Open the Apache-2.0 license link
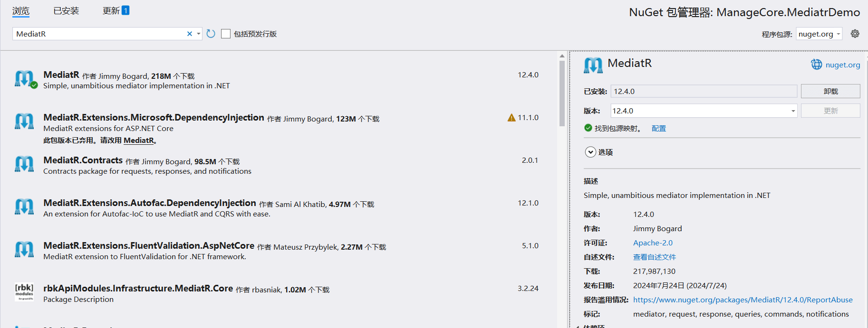The image size is (868, 328). click(653, 243)
